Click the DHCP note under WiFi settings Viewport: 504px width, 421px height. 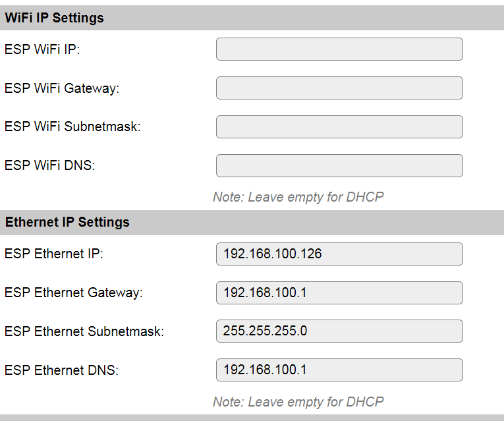[x=298, y=197]
